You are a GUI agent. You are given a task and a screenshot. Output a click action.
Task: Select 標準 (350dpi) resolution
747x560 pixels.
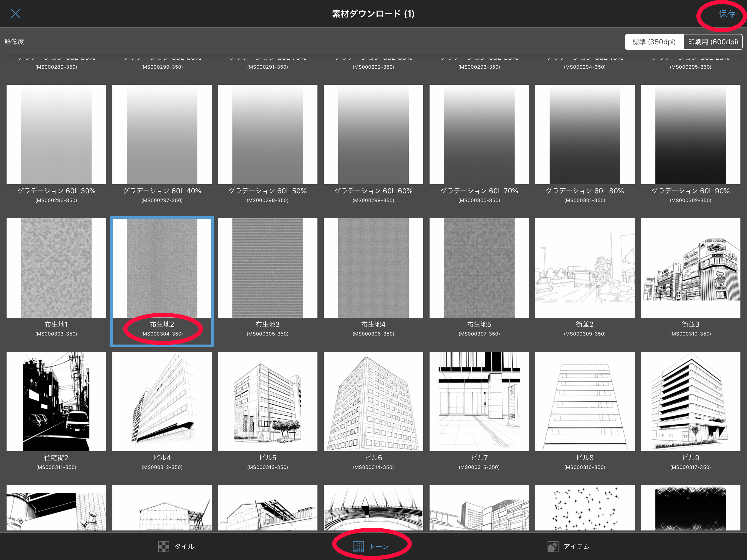(x=654, y=42)
